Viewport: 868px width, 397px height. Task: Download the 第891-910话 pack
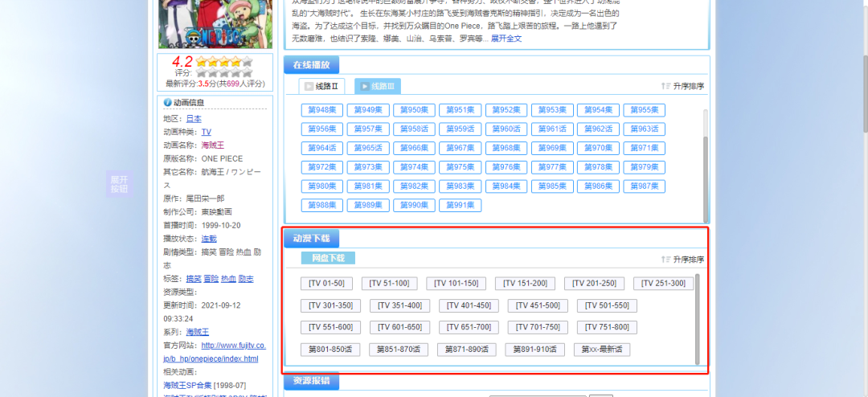pos(534,350)
